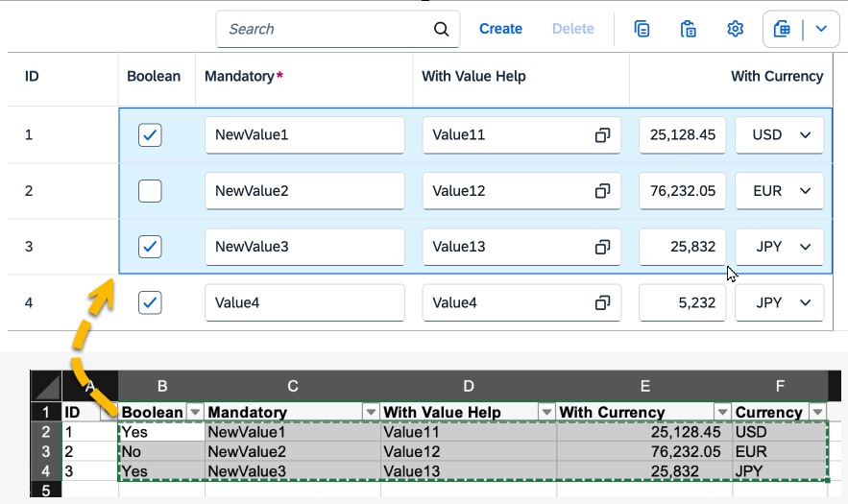This screenshot has height=504, width=848.
Task: Click the Delete button
Action: [573, 29]
